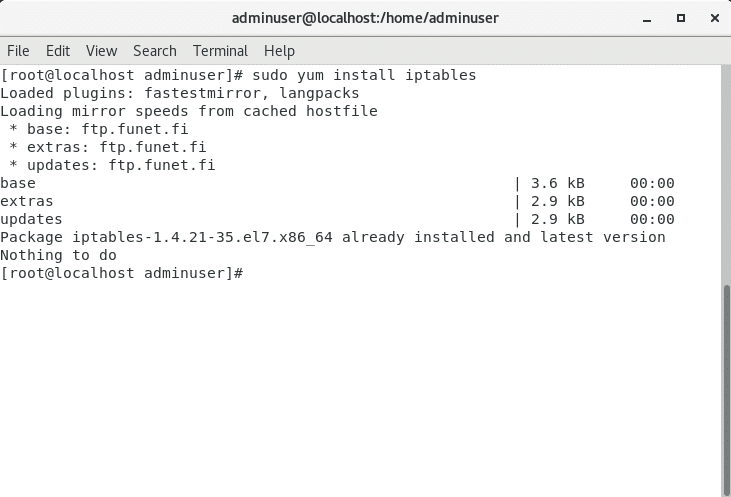Click the 3.6 kB base repo size
The width and height of the screenshot is (731, 497).
coord(558,183)
